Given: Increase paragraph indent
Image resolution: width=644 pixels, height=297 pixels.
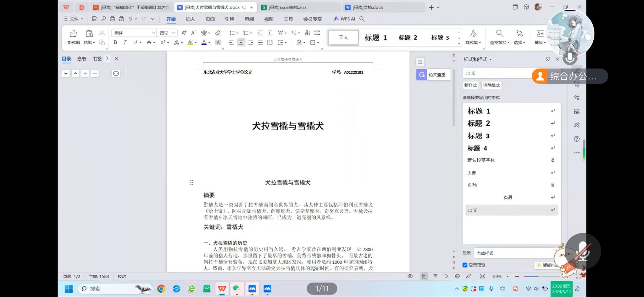Looking at the screenshot, I should [x=270, y=33].
